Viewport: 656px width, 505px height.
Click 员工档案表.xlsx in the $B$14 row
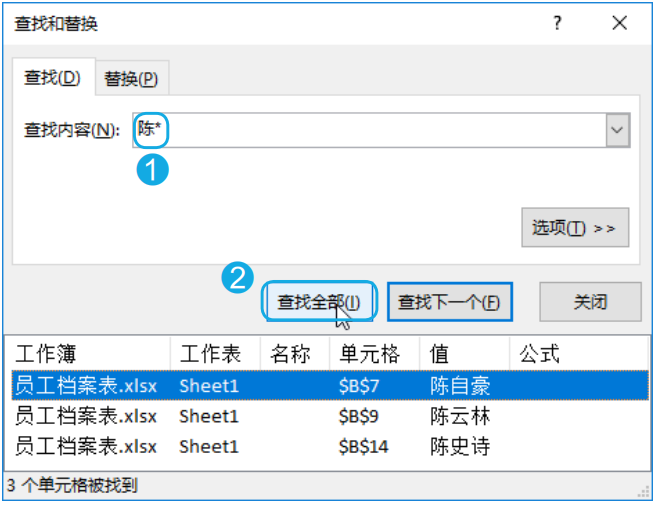coord(86,447)
